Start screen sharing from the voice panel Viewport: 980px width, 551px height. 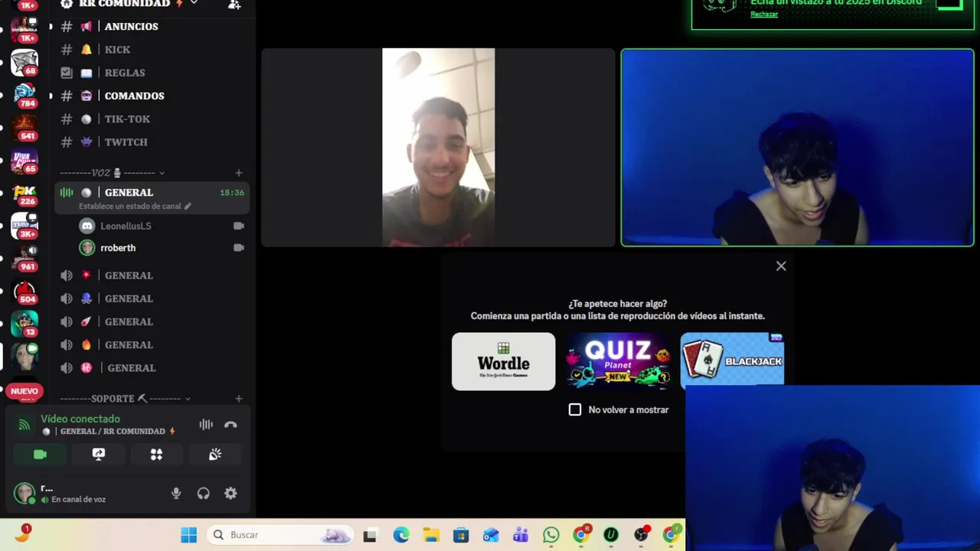pyautogui.click(x=98, y=455)
